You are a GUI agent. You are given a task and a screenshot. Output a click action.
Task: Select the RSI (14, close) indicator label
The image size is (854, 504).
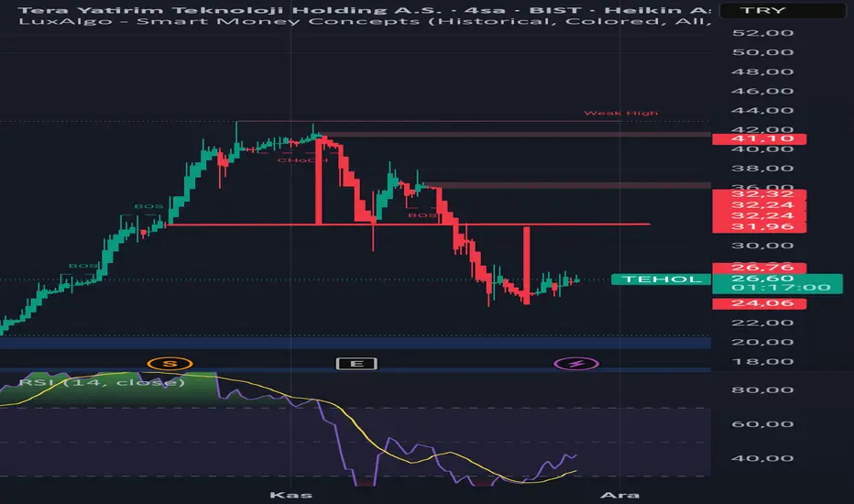(x=102, y=382)
